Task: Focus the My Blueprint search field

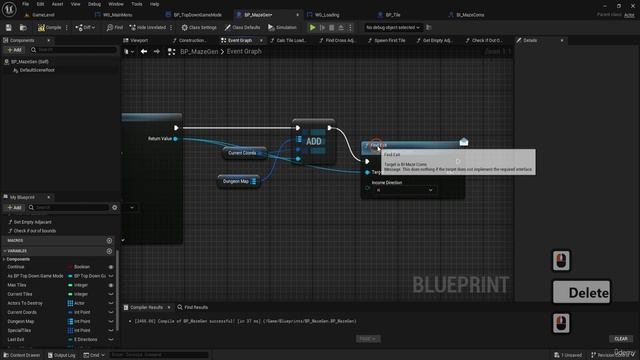Action: point(70,207)
